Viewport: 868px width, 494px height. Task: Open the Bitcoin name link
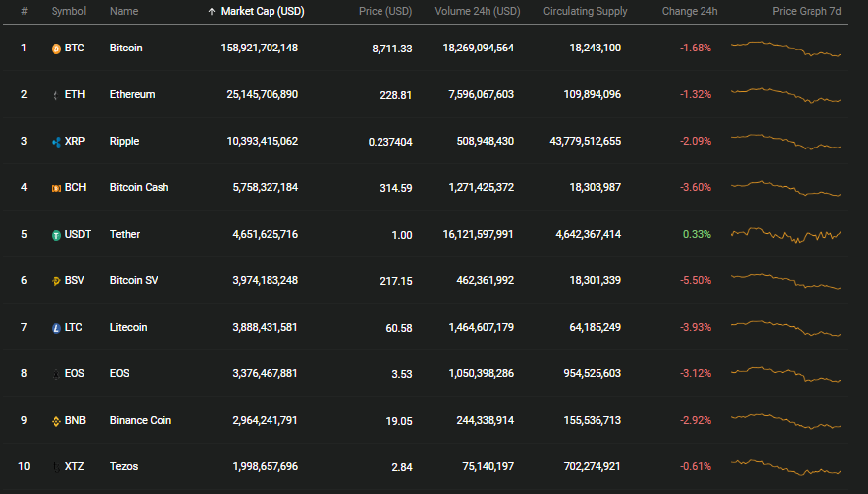126,48
